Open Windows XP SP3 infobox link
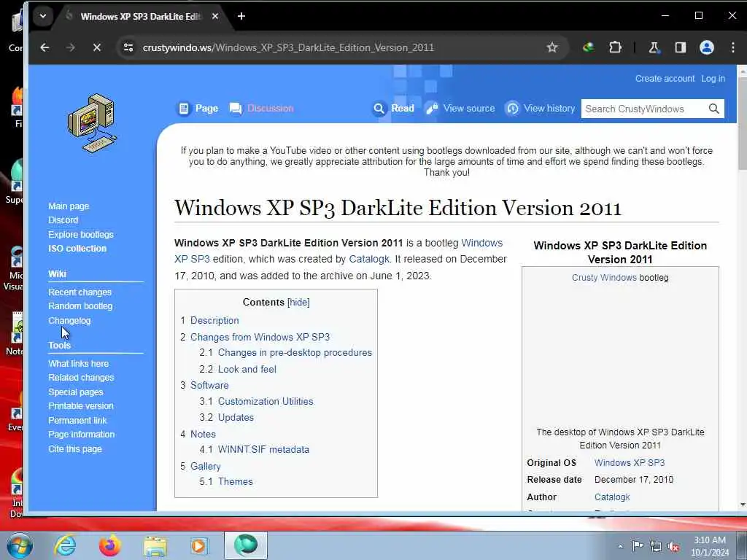Viewport: 747px width, 560px height. pos(630,463)
